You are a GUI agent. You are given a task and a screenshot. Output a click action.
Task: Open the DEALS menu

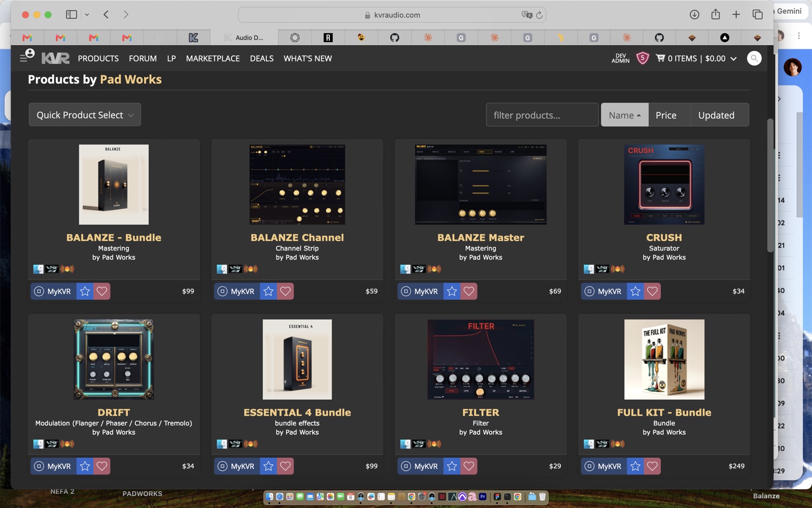click(261, 58)
